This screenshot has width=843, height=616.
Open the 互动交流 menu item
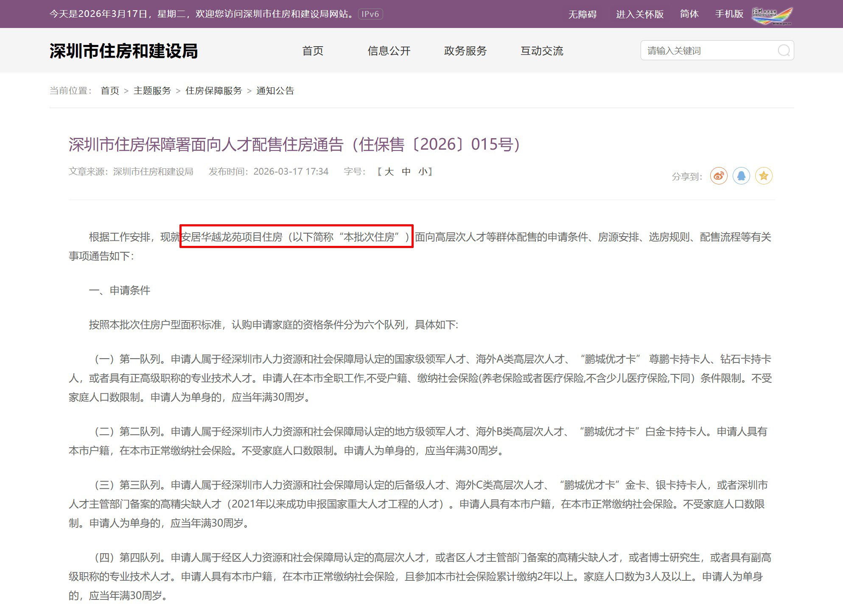pos(542,51)
